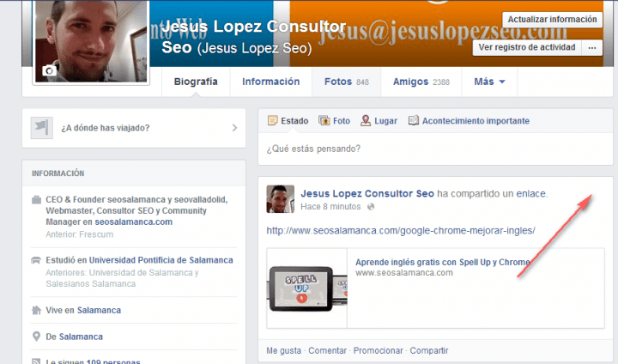618x364 pixels.
Task: Click Salamanca link after De
Action: (81, 337)
